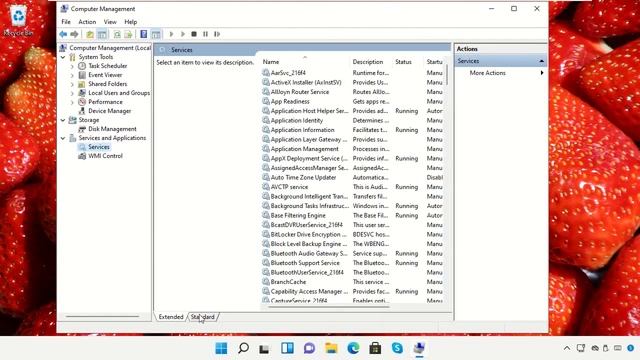This screenshot has width=640, height=360.
Task: Click the Restart Service toolbar icon
Action: pos(217,34)
